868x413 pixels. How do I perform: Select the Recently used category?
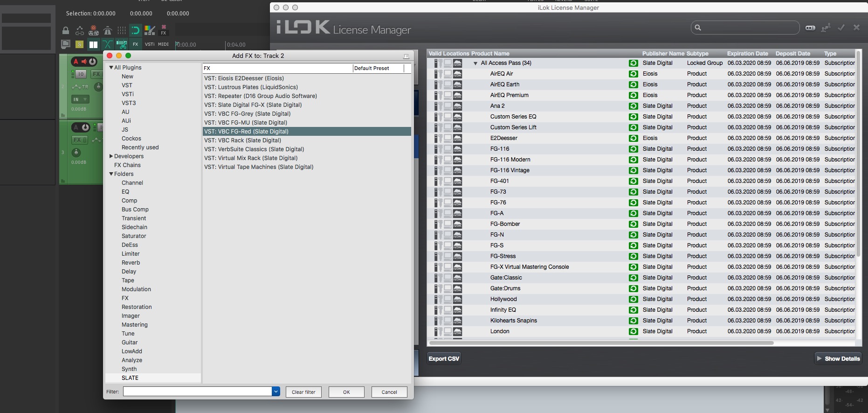140,147
